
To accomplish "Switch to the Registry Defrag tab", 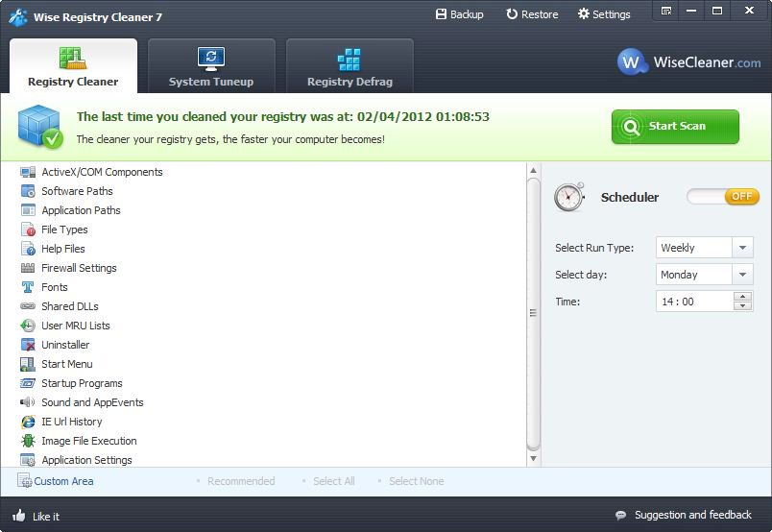I will coord(350,66).
